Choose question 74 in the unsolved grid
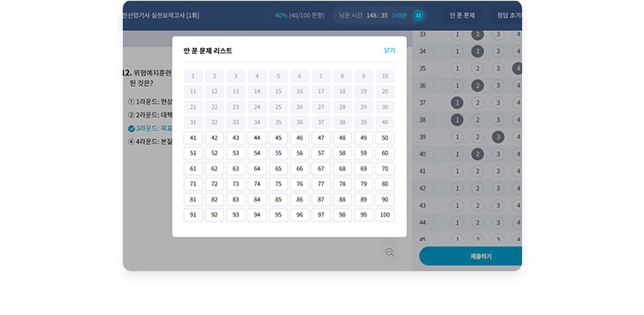Screen dimensions: 644x315 click(x=257, y=184)
